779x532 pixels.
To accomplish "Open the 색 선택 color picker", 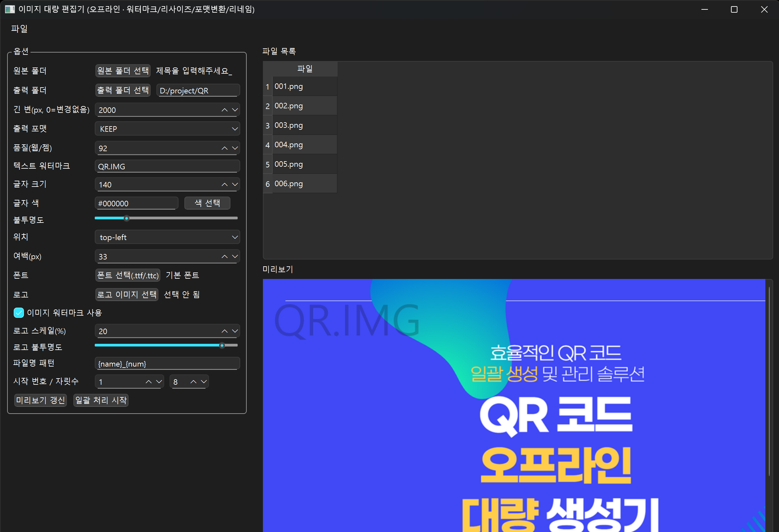I will (x=207, y=203).
